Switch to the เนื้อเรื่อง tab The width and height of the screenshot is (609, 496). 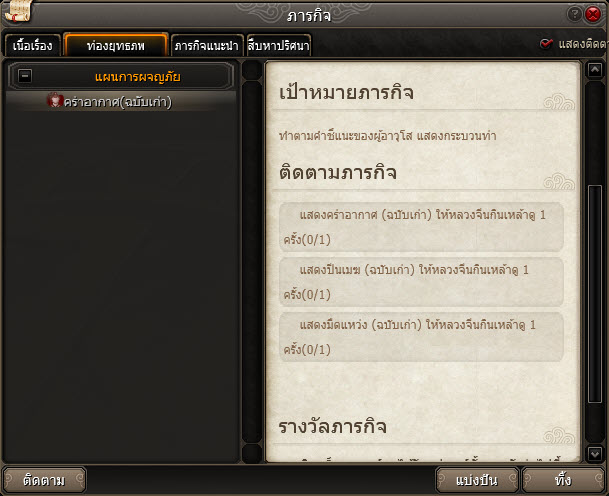coord(33,46)
